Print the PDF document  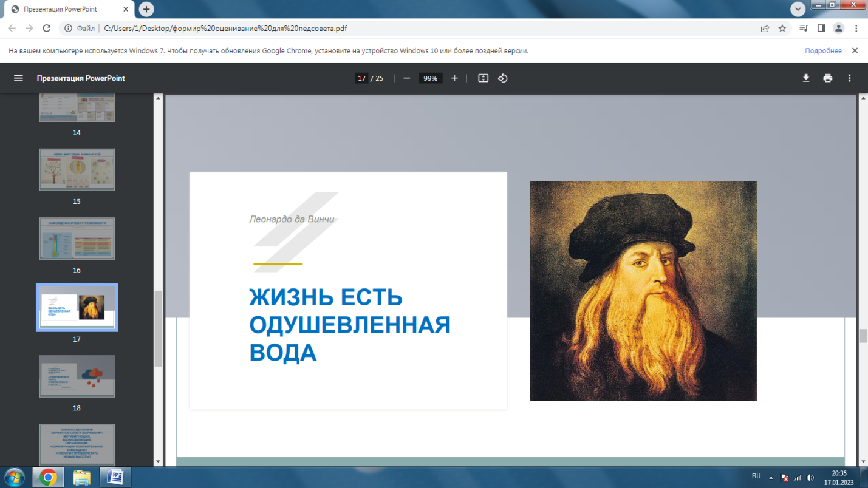(827, 78)
